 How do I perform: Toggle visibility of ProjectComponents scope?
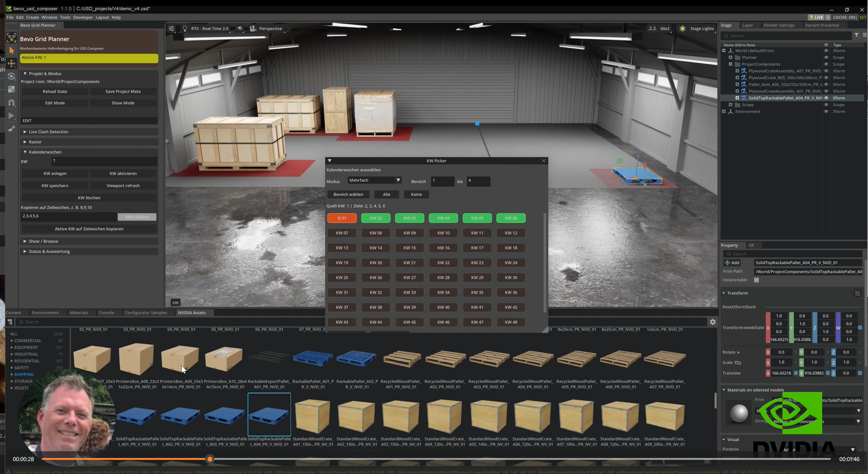[826, 64]
